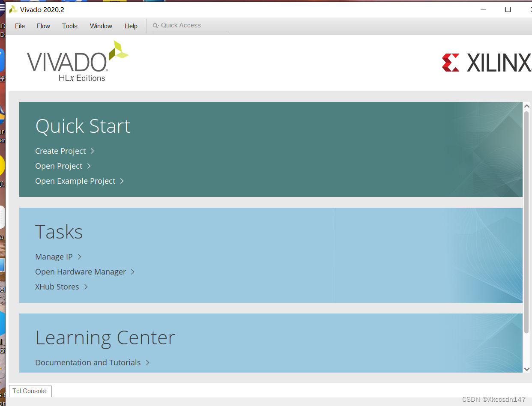
Task: Click the scrollbar up arrow
Action: point(527,106)
